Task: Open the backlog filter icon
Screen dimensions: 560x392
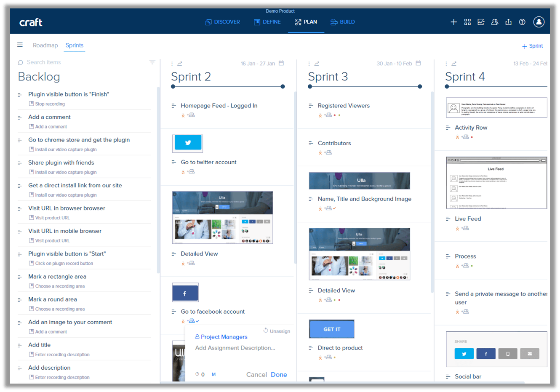Action: (x=152, y=62)
